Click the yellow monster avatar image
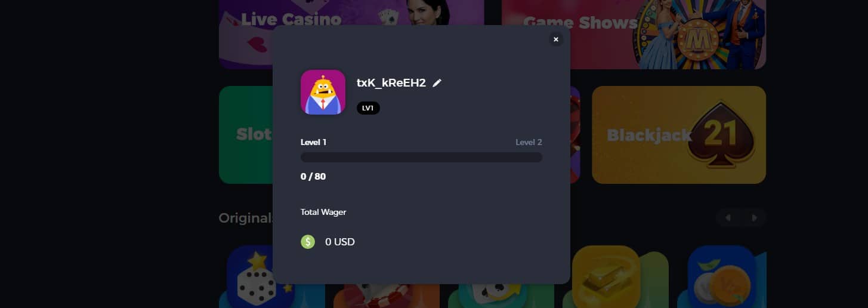This screenshot has height=308, width=868. [x=323, y=92]
